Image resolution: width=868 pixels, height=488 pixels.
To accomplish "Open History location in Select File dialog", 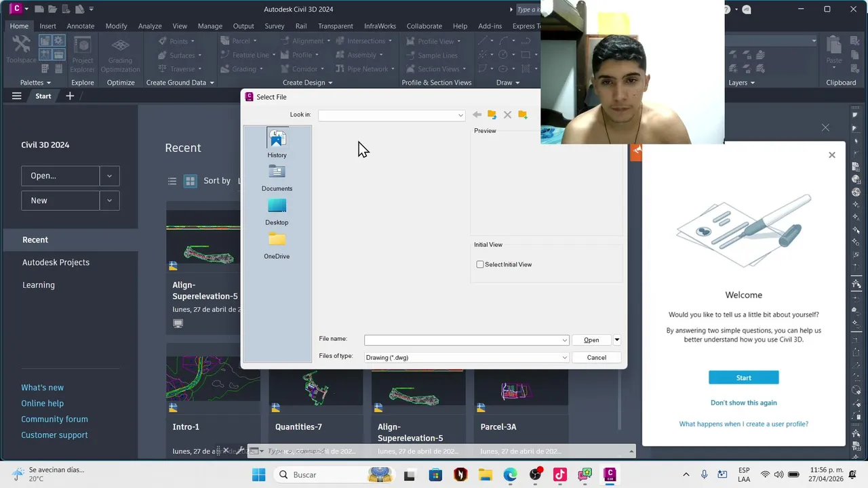I will coord(277,143).
